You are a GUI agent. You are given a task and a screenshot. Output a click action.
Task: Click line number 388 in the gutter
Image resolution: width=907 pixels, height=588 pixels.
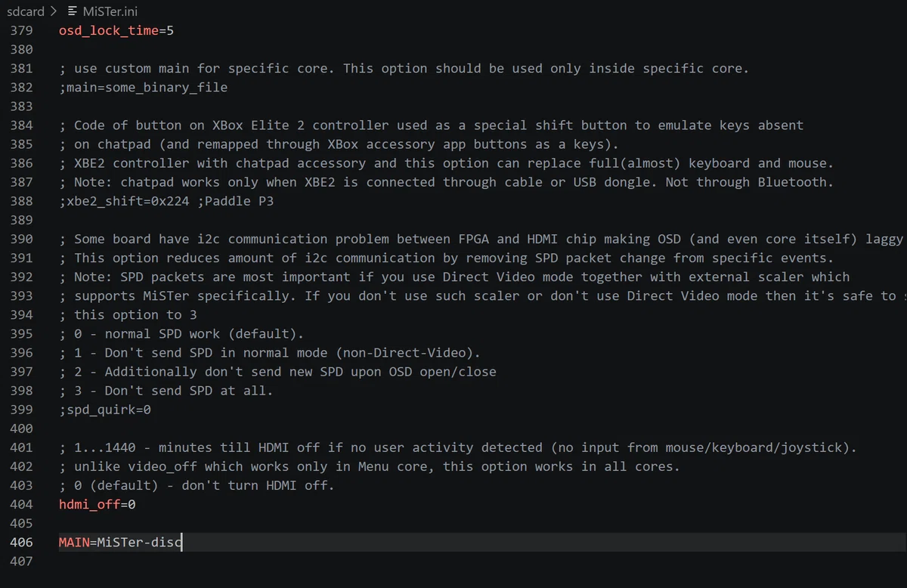point(21,201)
